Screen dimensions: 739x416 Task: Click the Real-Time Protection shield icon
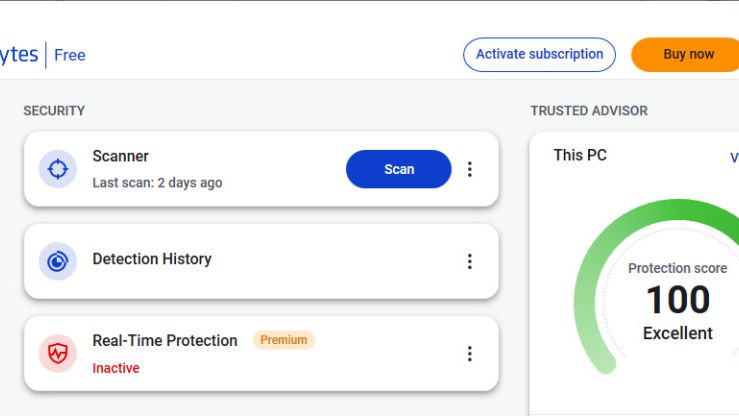[x=57, y=353]
